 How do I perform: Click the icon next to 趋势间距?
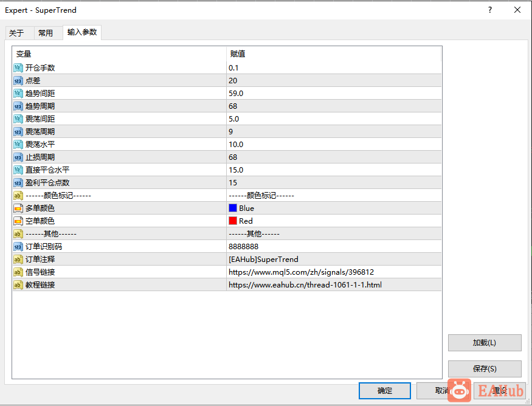(18, 94)
